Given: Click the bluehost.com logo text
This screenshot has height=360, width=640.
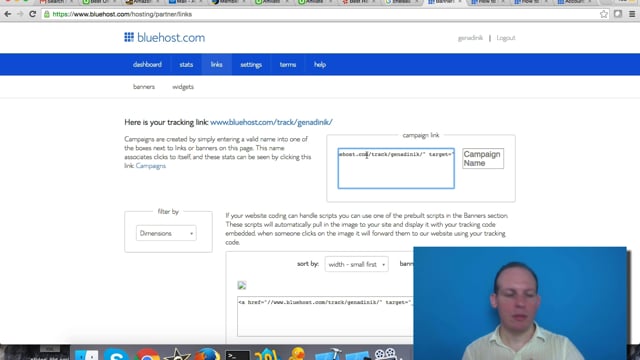Looking at the screenshot, I should click(171, 38).
